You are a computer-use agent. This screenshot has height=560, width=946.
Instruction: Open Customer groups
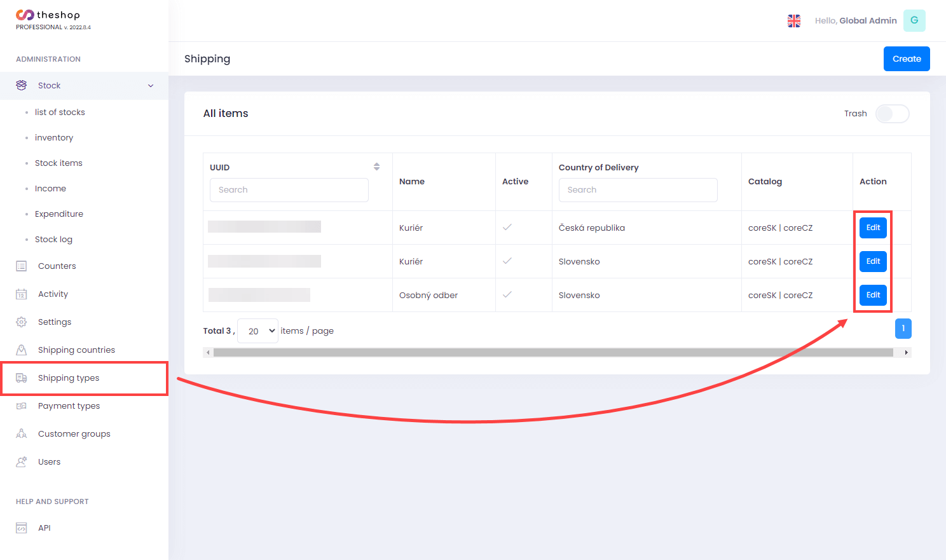(74, 434)
